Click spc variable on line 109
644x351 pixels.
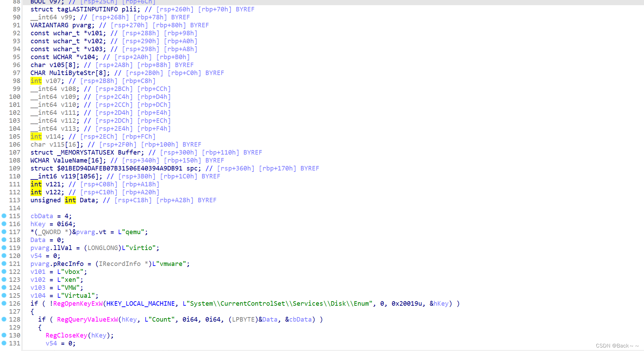tap(192, 168)
